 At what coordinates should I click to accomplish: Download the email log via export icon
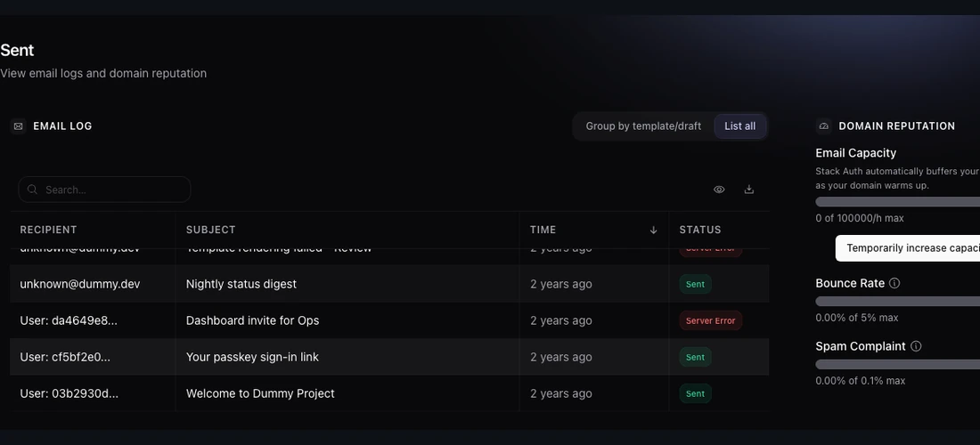[748, 190]
